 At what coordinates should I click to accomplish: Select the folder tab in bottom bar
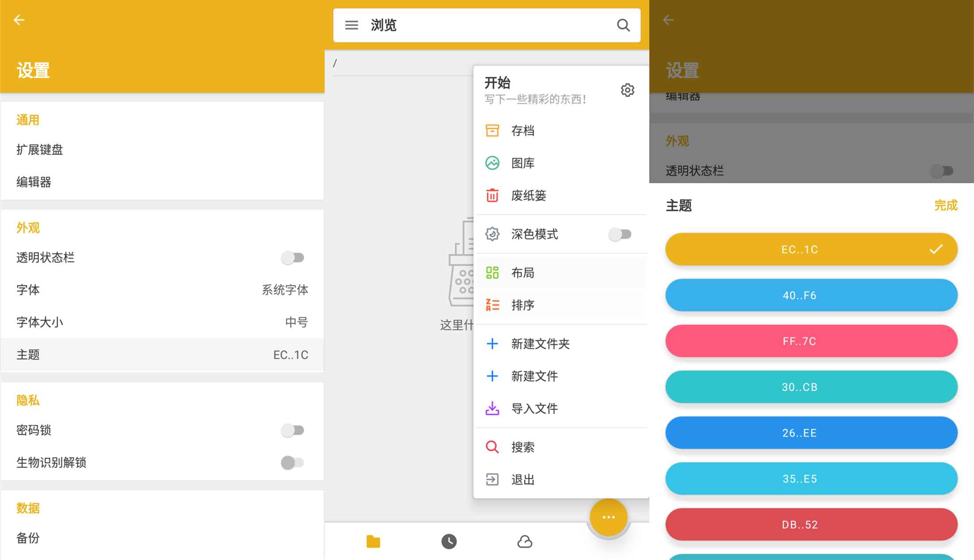[x=373, y=541]
